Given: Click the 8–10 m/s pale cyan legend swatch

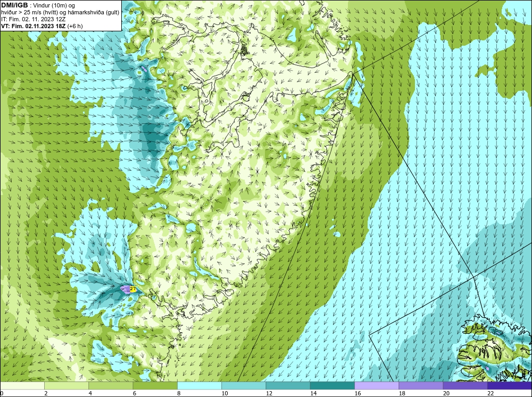Looking at the screenshot, I should 199,386.
